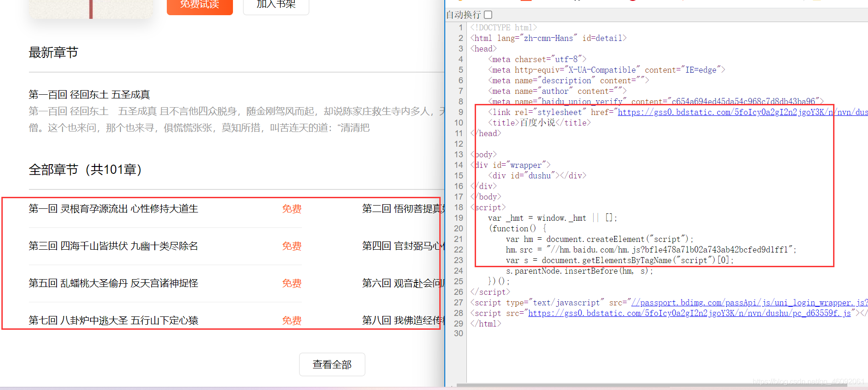Open chapter 第八回 我佛造经传
This screenshot has width=868, height=390.
403,321
